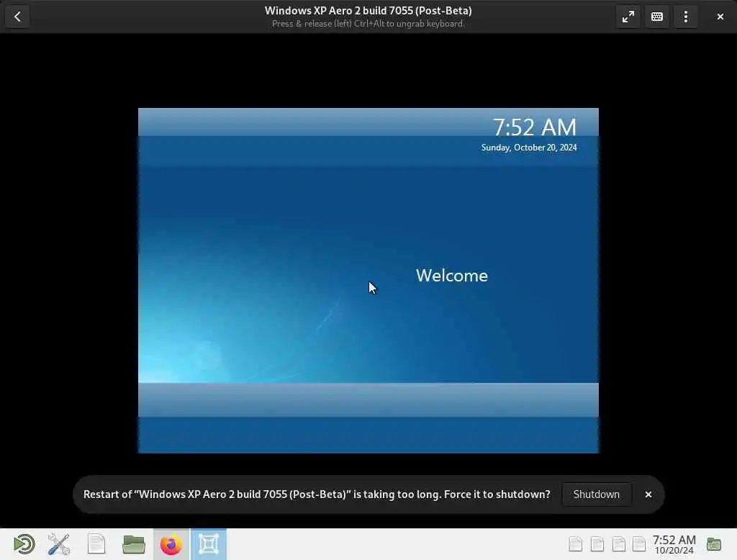Open the green start menu icon in taskbar
The image size is (737, 560).
(24, 544)
